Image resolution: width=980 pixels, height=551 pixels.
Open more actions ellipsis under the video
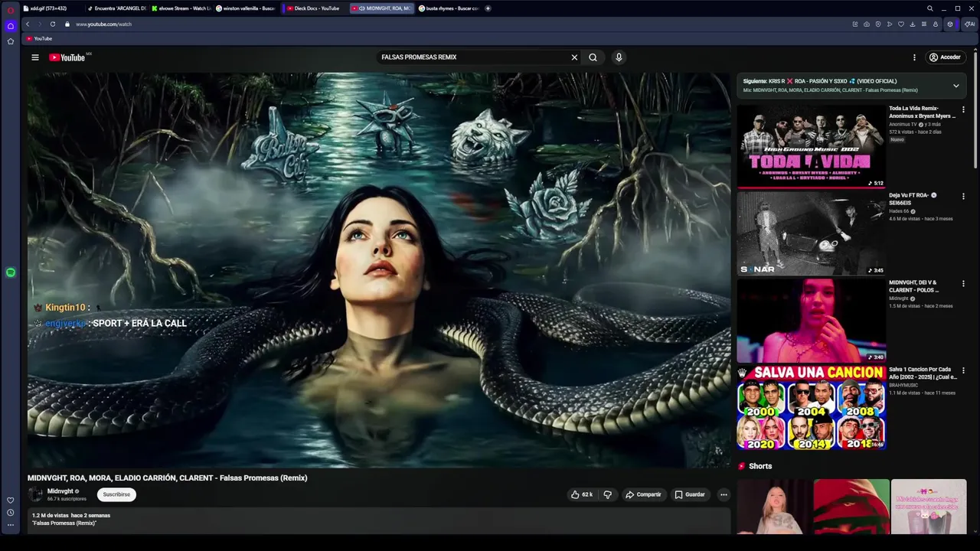(x=724, y=494)
